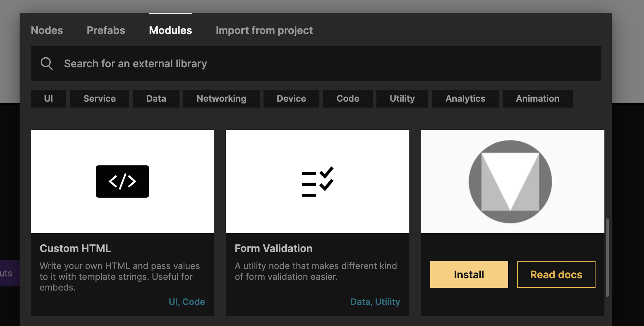Viewport: 644px width, 326px height.
Task: Click the triangle logo module thumbnail
Action: [x=510, y=181]
